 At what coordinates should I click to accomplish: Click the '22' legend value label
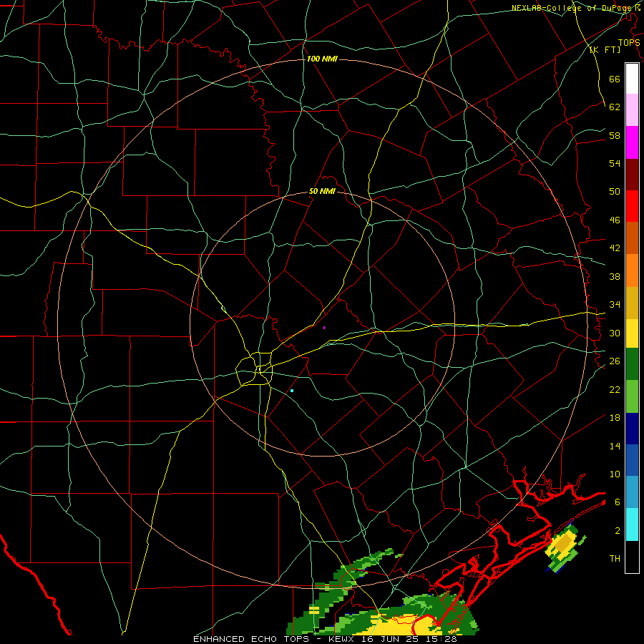coord(615,389)
